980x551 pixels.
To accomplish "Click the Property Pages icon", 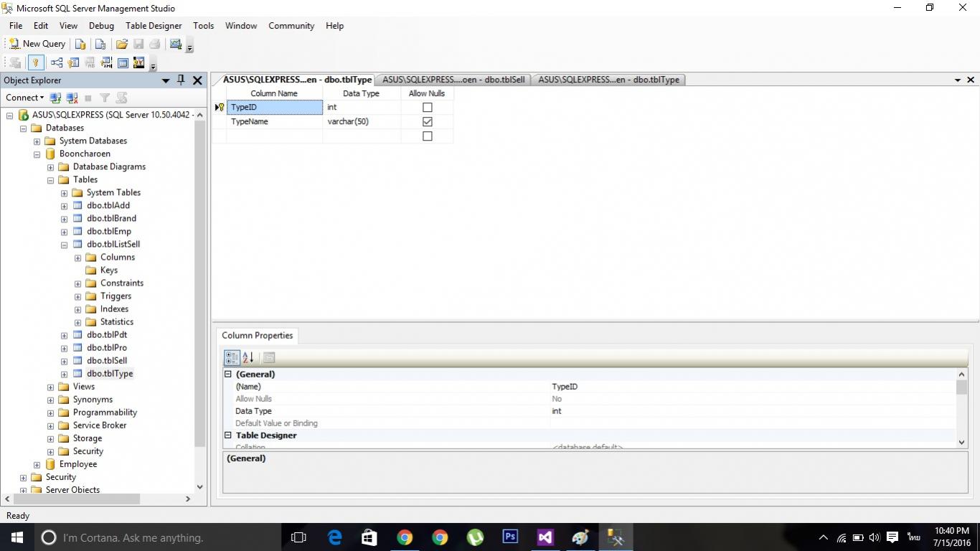I will click(269, 357).
